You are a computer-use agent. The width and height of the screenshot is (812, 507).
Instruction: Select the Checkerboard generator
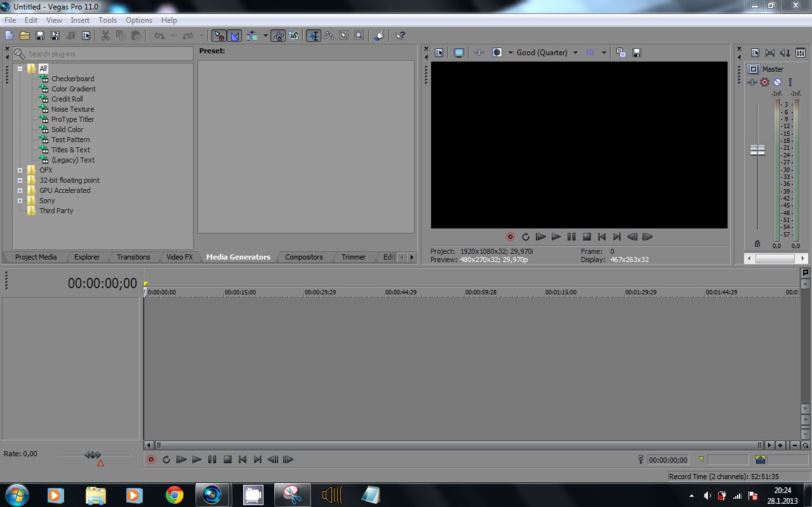(72, 79)
